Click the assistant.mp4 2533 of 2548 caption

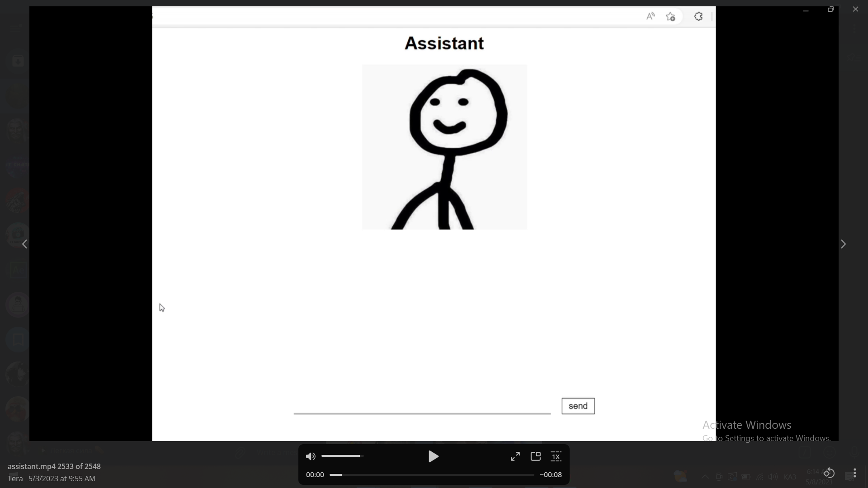point(54,466)
